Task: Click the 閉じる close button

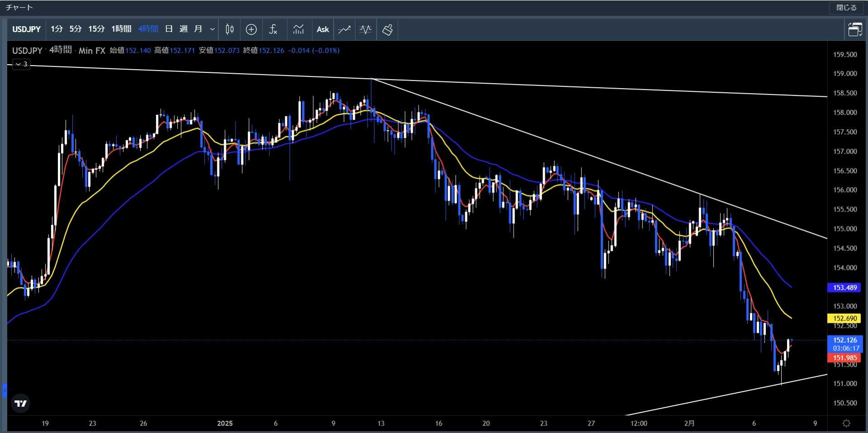Action: point(846,8)
